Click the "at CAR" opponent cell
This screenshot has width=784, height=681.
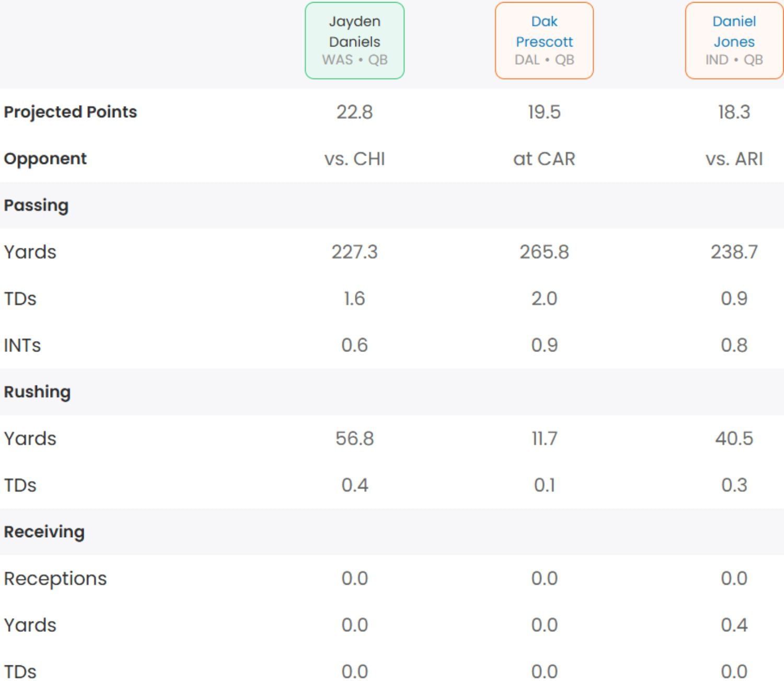tap(544, 158)
